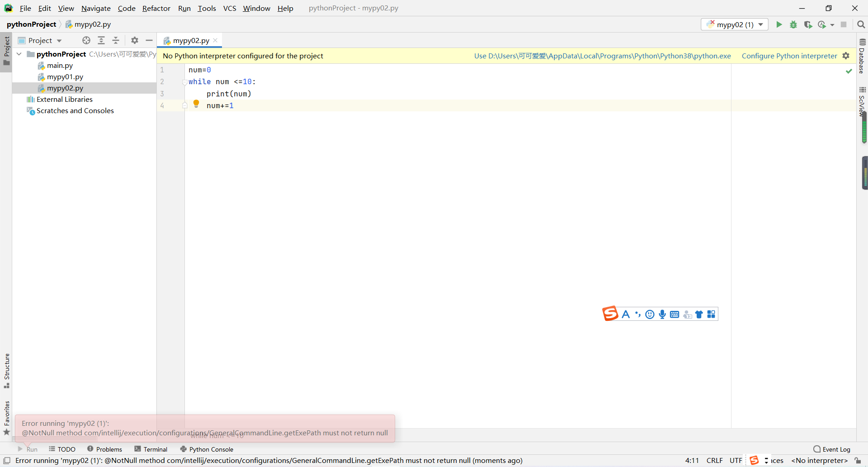The height and width of the screenshot is (467, 868).
Task: Toggle tool window bars corner icon
Action: 7,460
